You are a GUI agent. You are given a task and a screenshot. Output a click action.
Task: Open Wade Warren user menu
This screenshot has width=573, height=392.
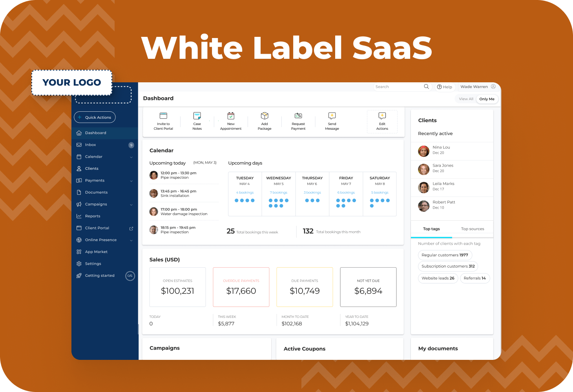tap(478, 87)
